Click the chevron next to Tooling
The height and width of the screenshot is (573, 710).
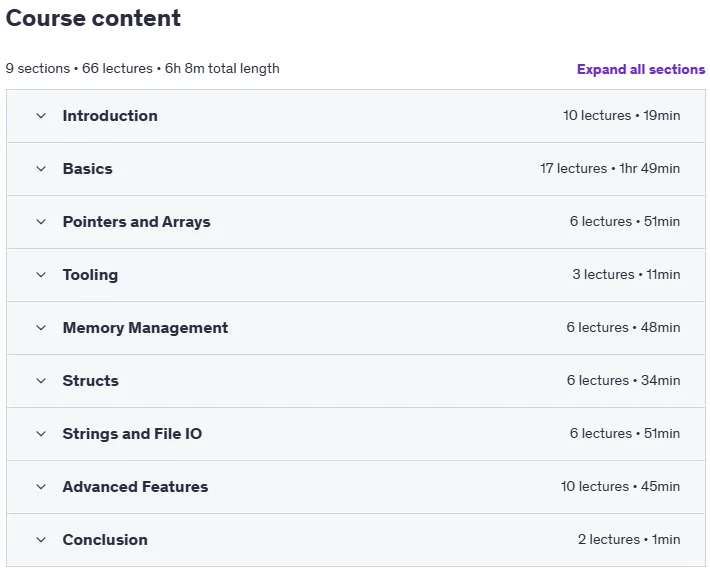point(41,275)
